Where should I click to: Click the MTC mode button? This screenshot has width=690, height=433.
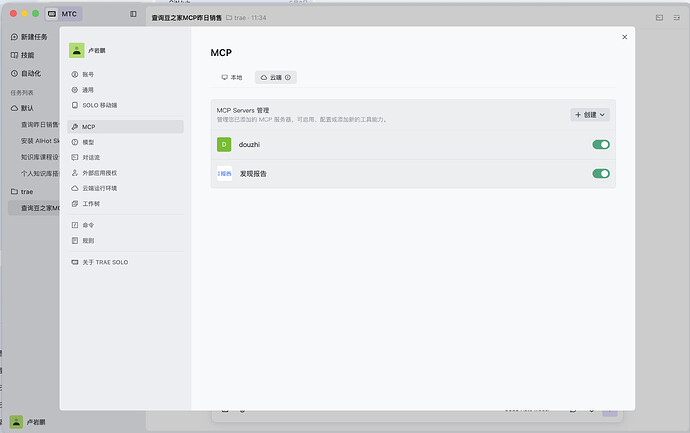(63, 14)
